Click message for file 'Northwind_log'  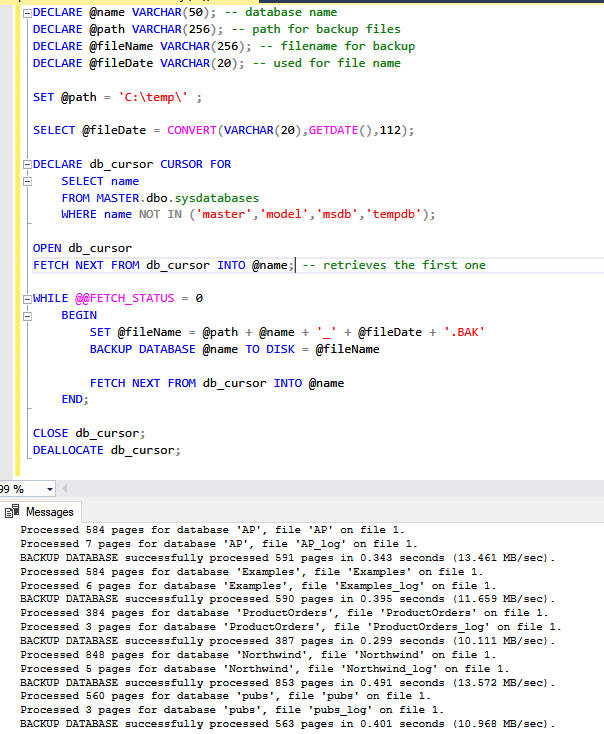coord(265,669)
